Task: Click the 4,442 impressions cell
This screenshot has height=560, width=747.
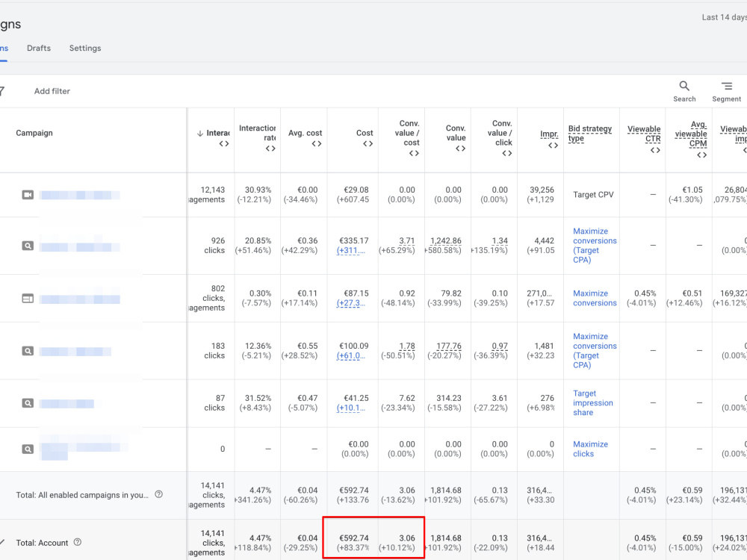Action: [544, 241]
